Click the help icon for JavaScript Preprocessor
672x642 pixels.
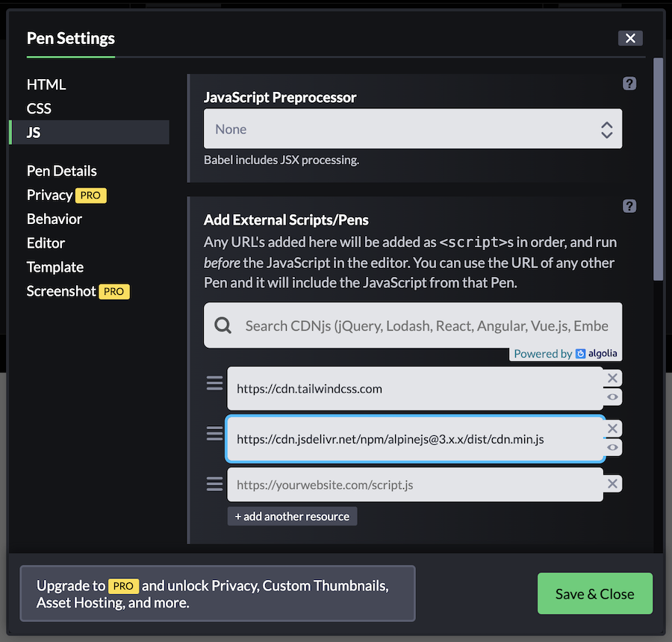tap(629, 84)
